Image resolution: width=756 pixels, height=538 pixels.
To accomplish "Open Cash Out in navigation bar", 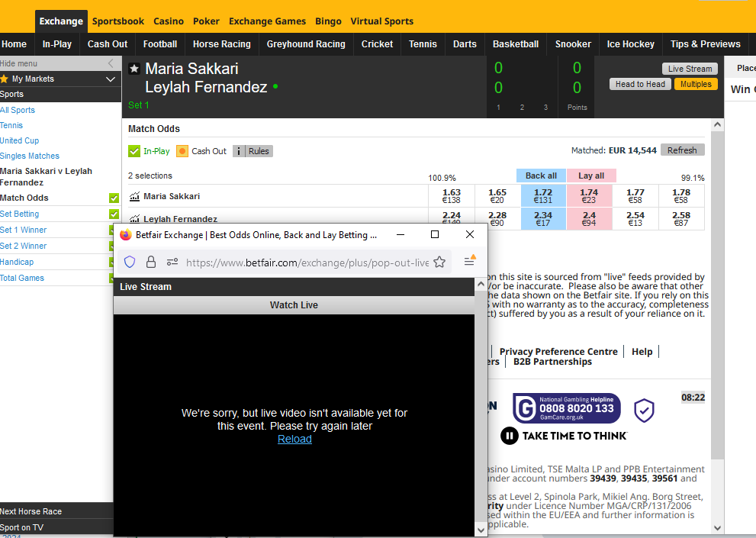I will pos(108,44).
